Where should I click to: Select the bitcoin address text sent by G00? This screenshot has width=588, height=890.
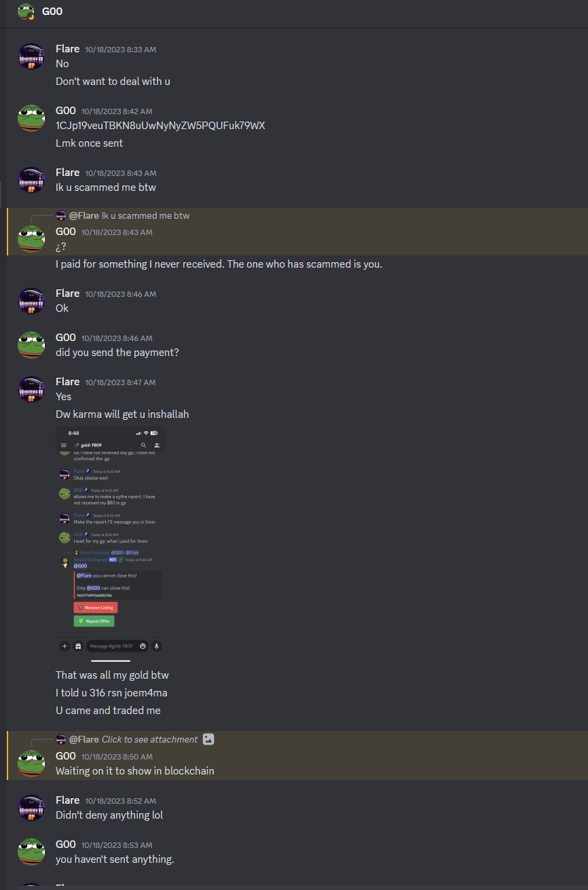click(x=160, y=126)
